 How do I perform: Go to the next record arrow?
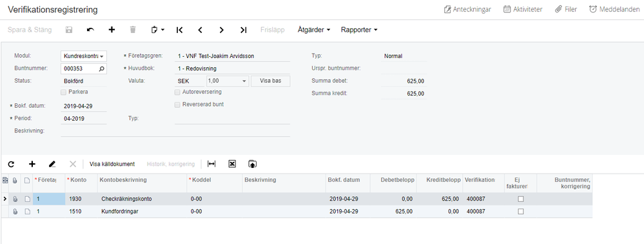pyautogui.click(x=222, y=30)
